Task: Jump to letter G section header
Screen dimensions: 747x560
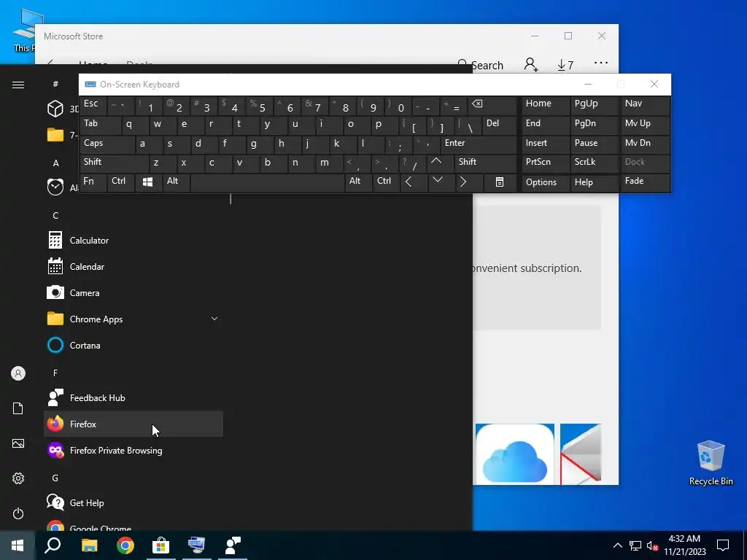Action: click(x=55, y=478)
